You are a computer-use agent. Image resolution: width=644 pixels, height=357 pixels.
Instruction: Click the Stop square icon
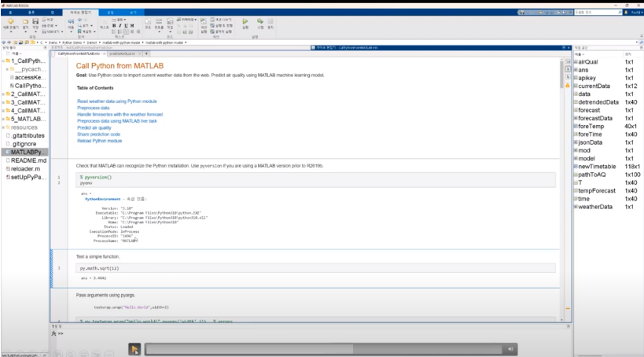(270, 21)
